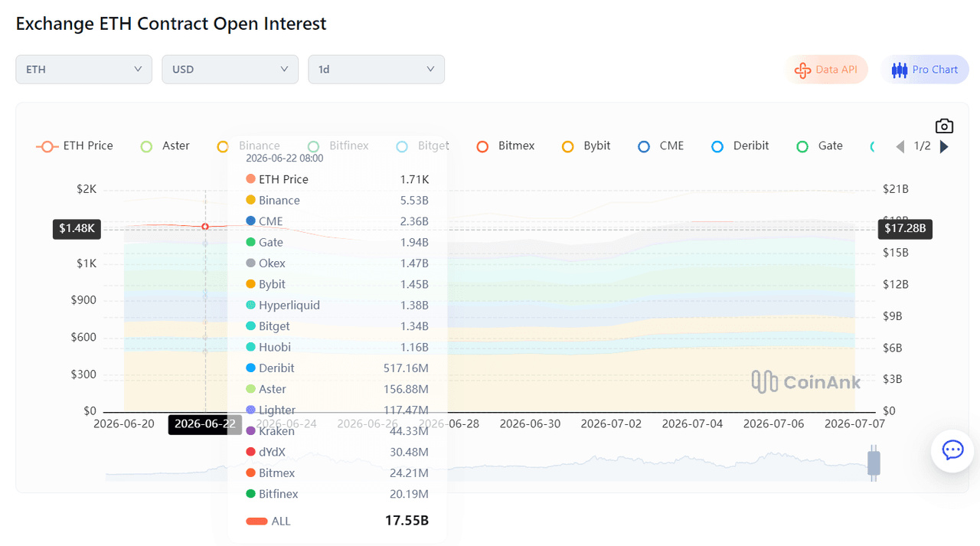Hide the Bybit series in legend
Viewport: 980px width, 546px height.
click(586, 145)
